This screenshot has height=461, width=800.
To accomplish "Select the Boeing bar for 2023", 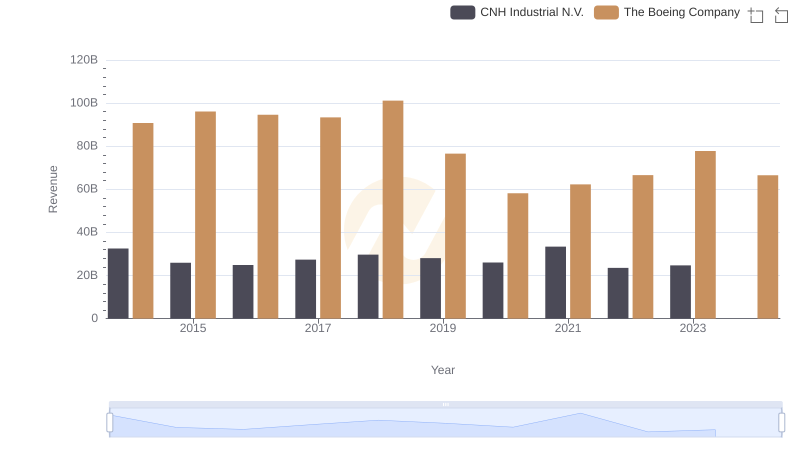I will click(705, 235).
